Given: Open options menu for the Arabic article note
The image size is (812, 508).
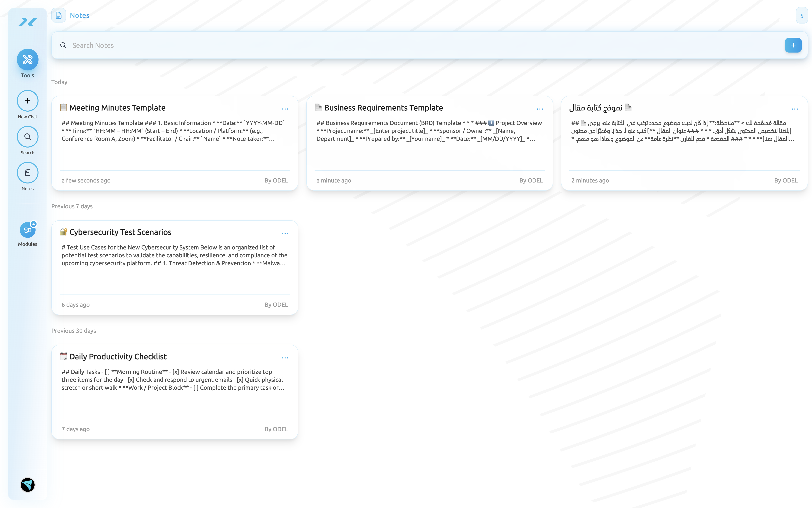Looking at the screenshot, I should pyautogui.click(x=795, y=109).
